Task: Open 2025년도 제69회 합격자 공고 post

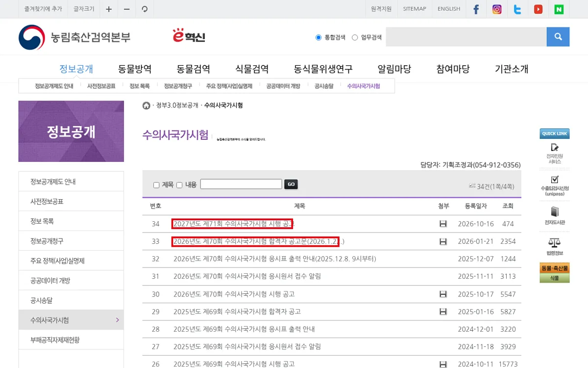Action: click(237, 312)
